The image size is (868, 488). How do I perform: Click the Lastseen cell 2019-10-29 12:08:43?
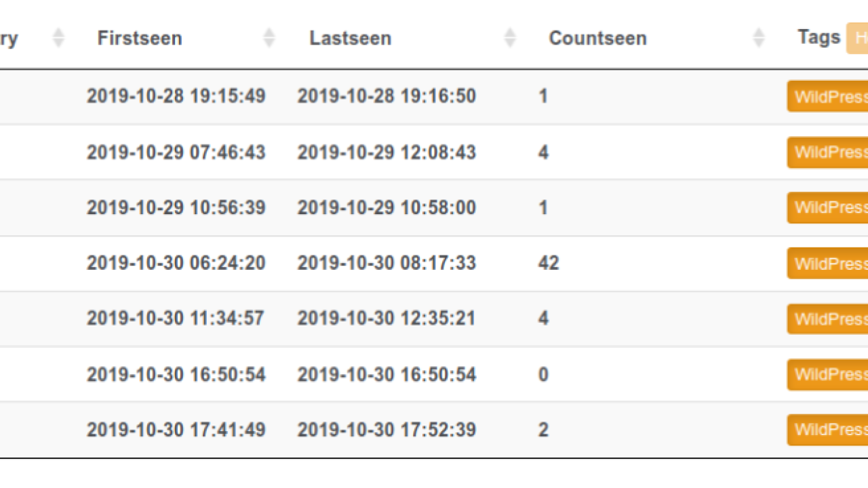[387, 152]
